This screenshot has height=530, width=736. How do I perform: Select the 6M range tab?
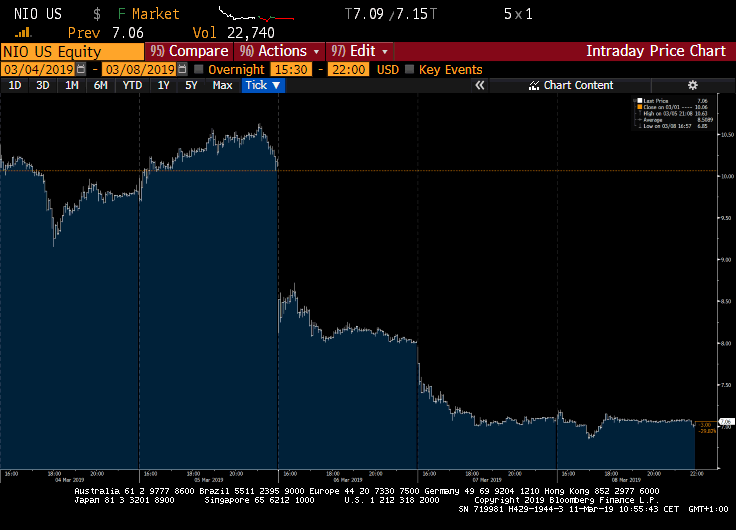(x=100, y=85)
